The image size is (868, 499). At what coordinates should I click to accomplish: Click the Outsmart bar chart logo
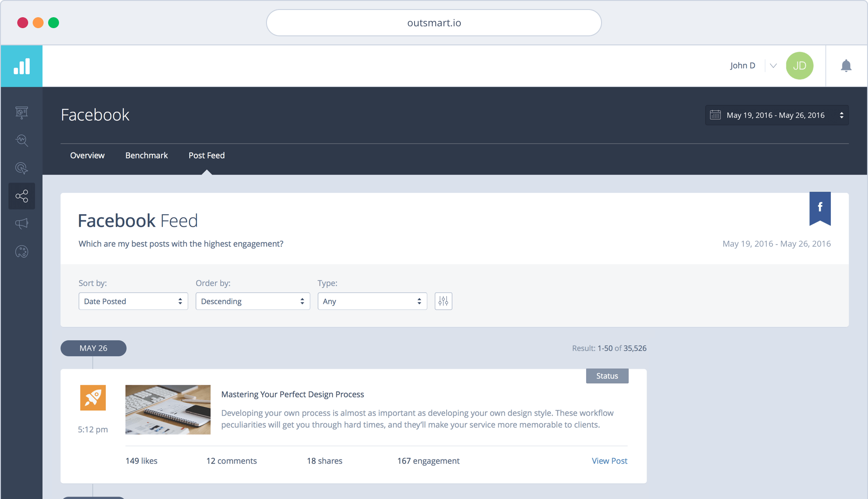point(21,66)
